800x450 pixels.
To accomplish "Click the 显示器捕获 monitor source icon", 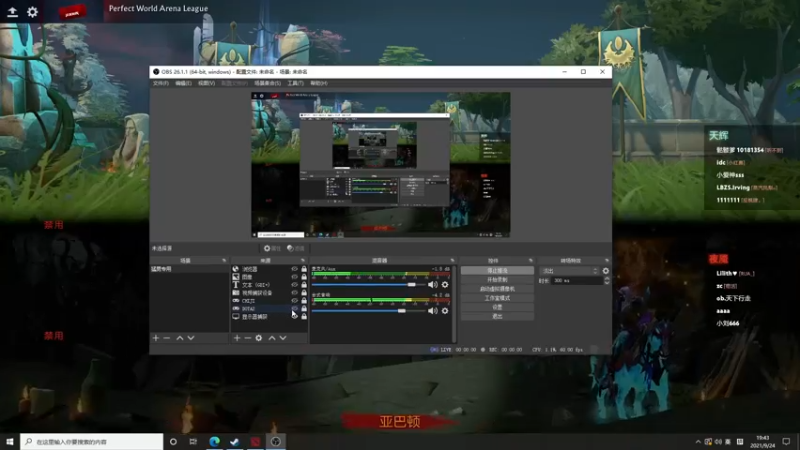I will [236, 316].
